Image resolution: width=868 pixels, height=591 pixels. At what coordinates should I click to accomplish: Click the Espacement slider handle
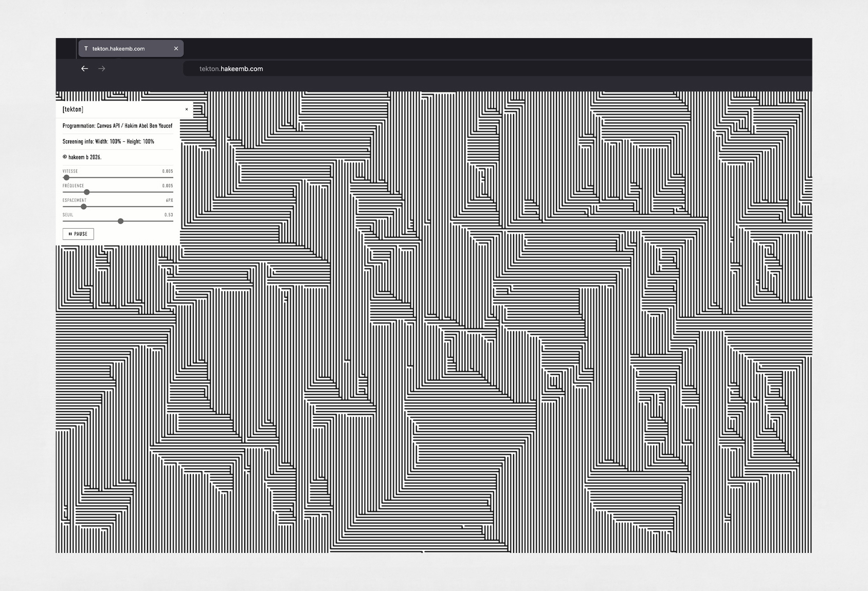pyautogui.click(x=84, y=207)
